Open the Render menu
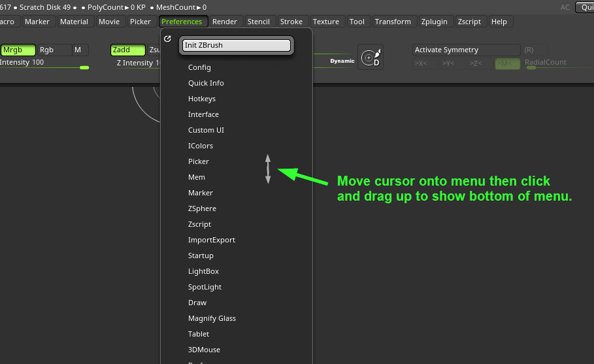The image size is (594, 364). 225,22
